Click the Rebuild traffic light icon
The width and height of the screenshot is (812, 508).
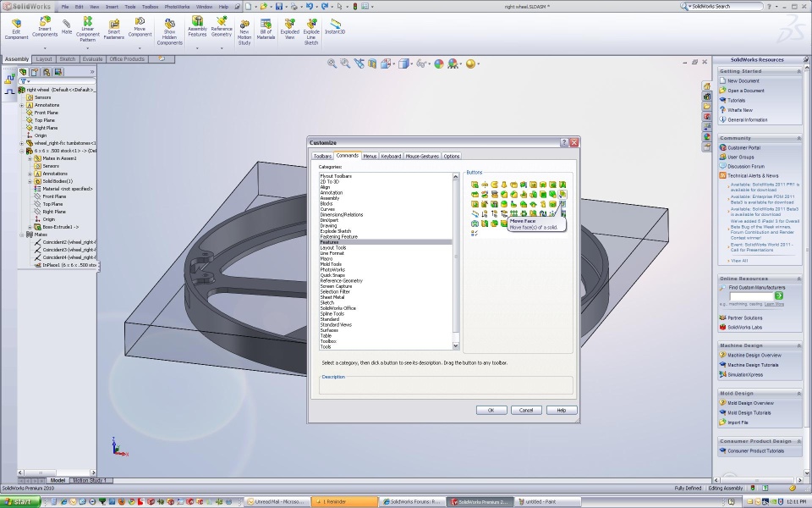[354, 6]
